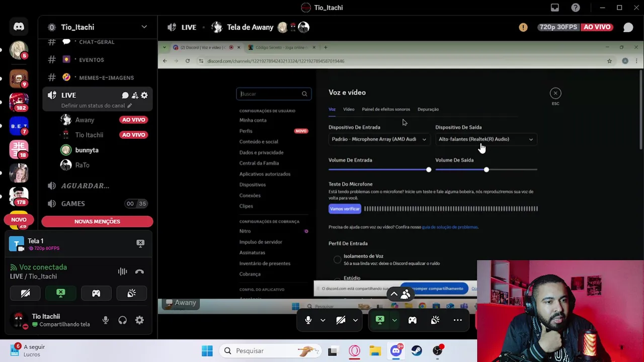644x362 pixels.
Task: Switch to Vídeo tab in shared screen
Action: click(349, 109)
